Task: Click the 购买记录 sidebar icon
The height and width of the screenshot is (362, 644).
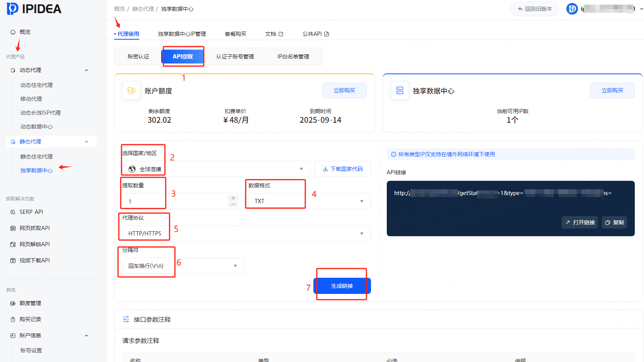Action: [13, 319]
